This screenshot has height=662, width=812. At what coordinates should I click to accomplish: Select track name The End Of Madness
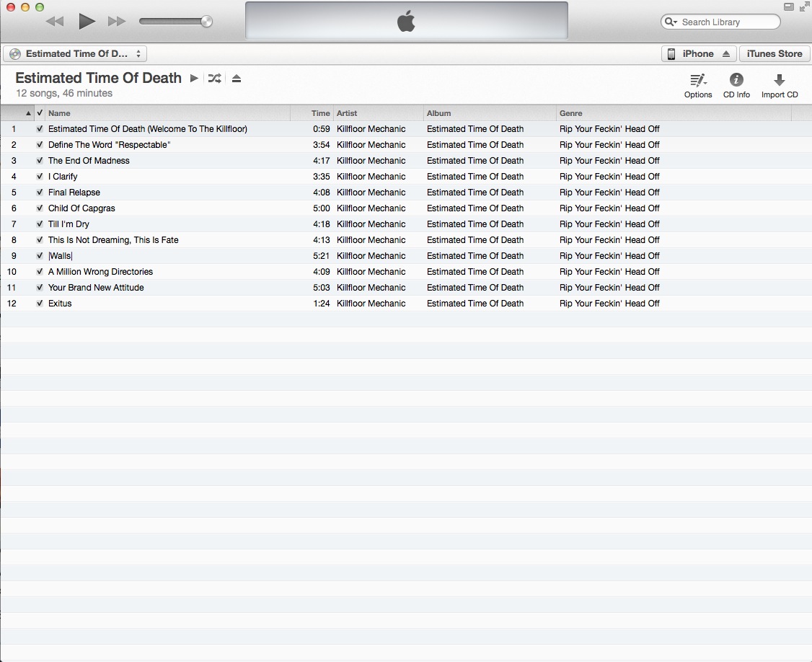click(x=89, y=161)
